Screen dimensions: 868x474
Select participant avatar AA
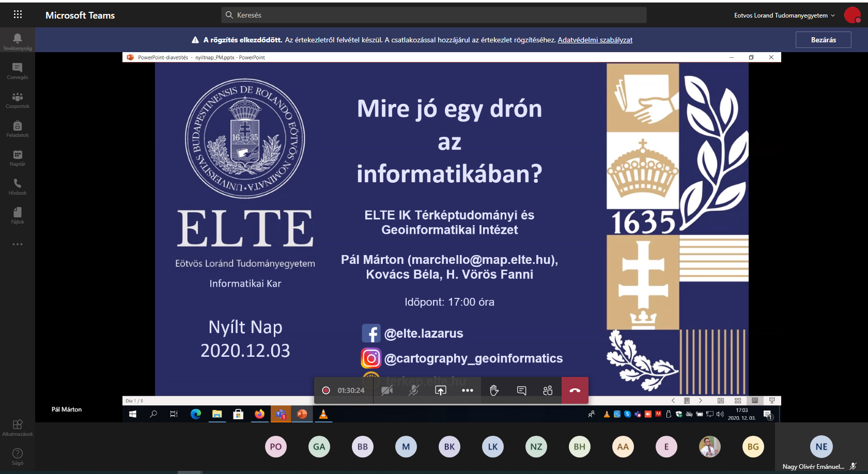pyautogui.click(x=623, y=447)
